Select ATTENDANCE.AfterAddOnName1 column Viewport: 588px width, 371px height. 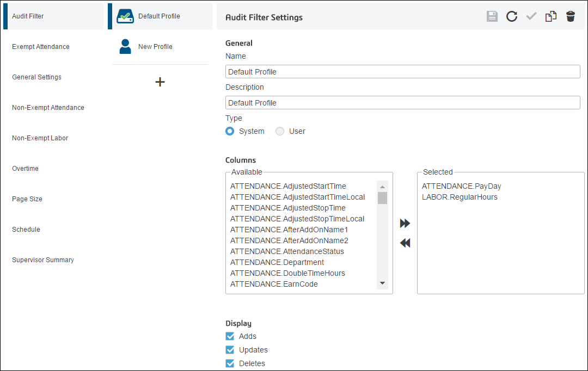(x=289, y=230)
